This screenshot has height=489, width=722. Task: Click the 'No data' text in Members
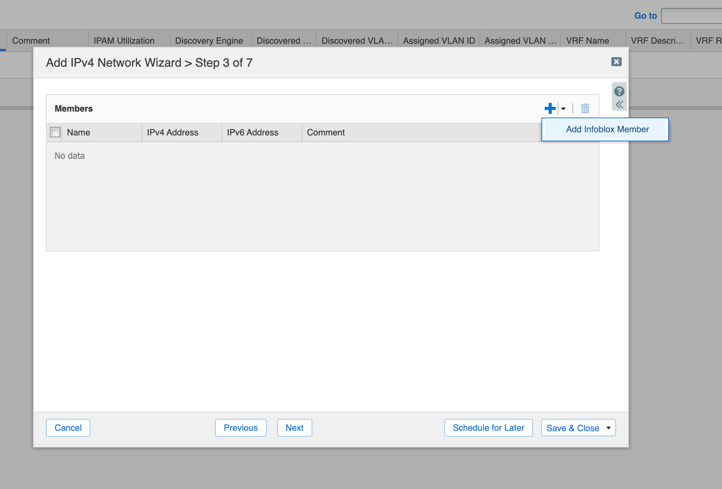(70, 156)
